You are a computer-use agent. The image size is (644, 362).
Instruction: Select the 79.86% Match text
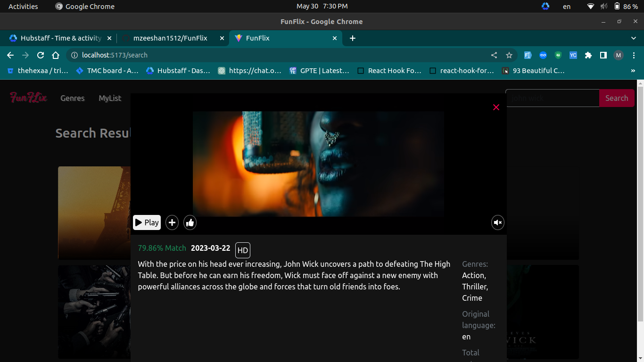click(162, 248)
